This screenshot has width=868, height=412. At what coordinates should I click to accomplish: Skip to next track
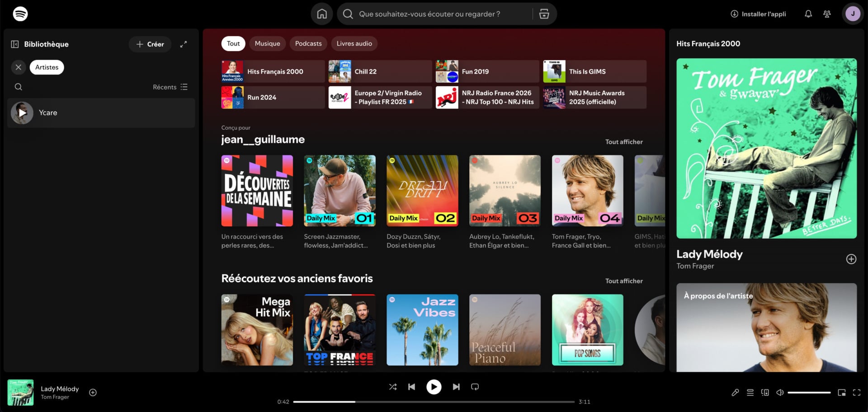click(x=456, y=387)
